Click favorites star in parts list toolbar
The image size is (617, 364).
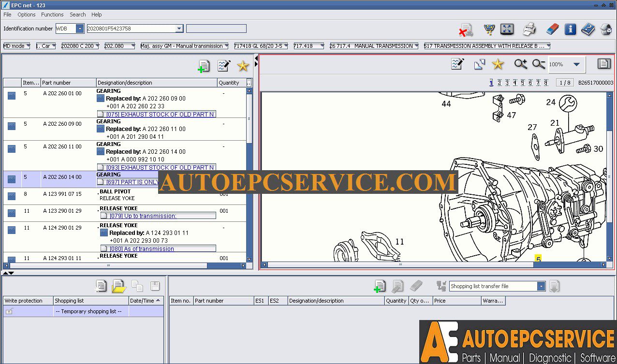243,66
